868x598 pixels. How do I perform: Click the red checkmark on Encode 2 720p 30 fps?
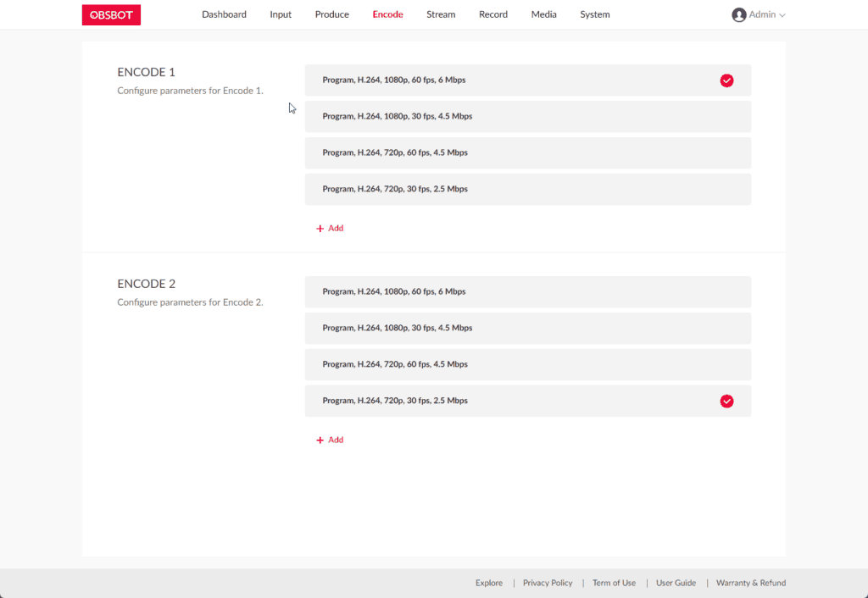(726, 401)
